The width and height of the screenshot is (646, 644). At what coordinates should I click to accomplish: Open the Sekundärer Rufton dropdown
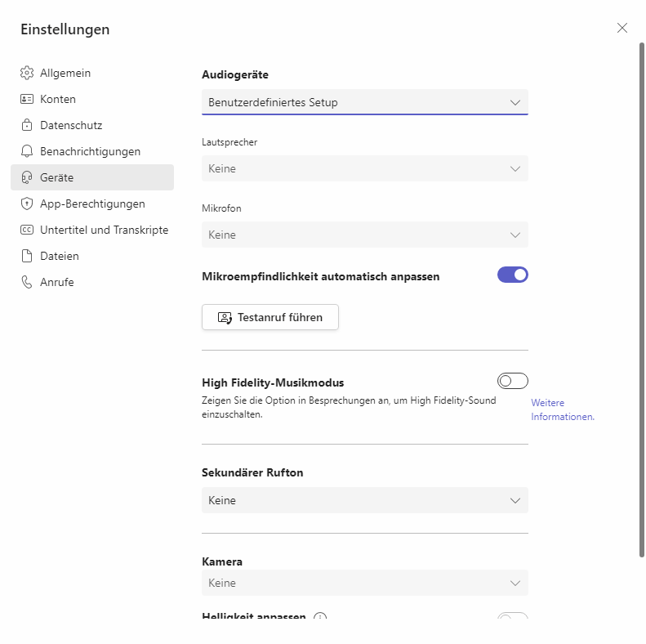pos(364,500)
